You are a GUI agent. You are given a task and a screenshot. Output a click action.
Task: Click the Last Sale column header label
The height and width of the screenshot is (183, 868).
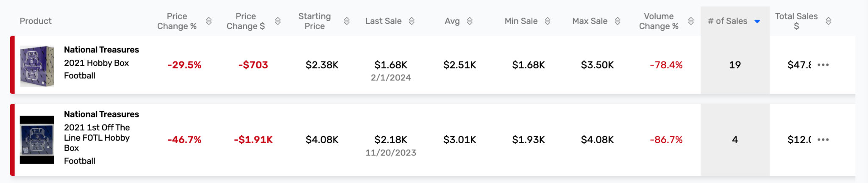pyautogui.click(x=384, y=21)
